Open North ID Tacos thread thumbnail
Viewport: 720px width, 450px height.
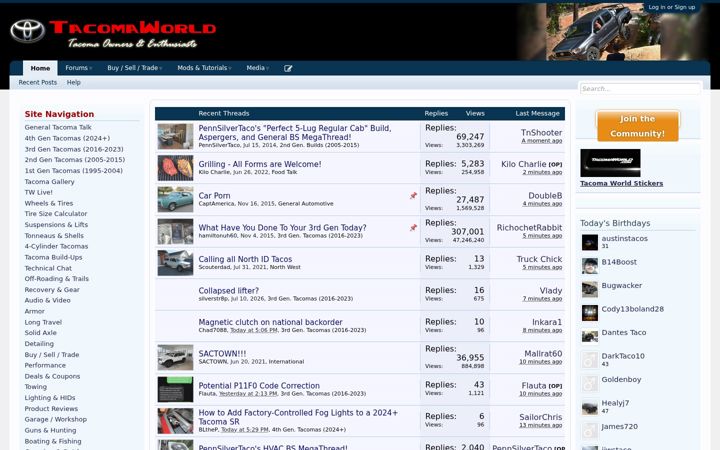click(x=175, y=263)
